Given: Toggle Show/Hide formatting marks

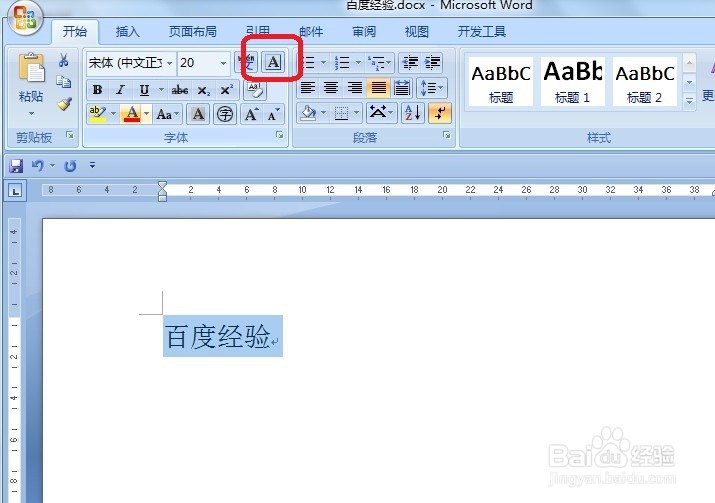Looking at the screenshot, I should click(440, 113).
